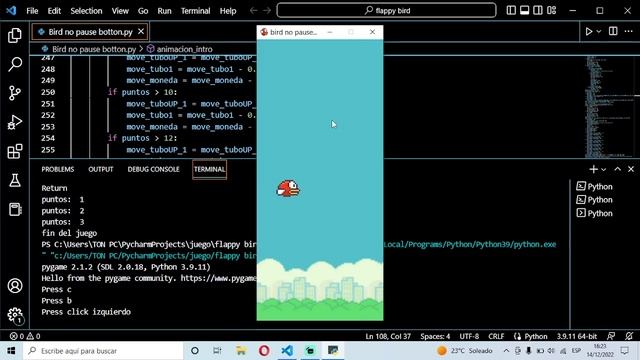The height and width of the screenshot is (360, 640).
Task: Run the Python file with the play icon
Action: (x=589, y=31)
